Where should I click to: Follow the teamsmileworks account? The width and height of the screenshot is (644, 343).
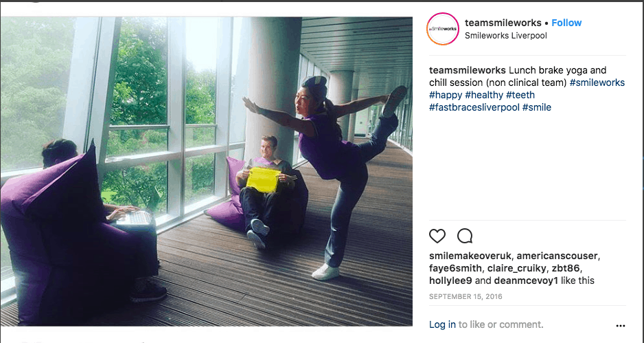[566, 23]
